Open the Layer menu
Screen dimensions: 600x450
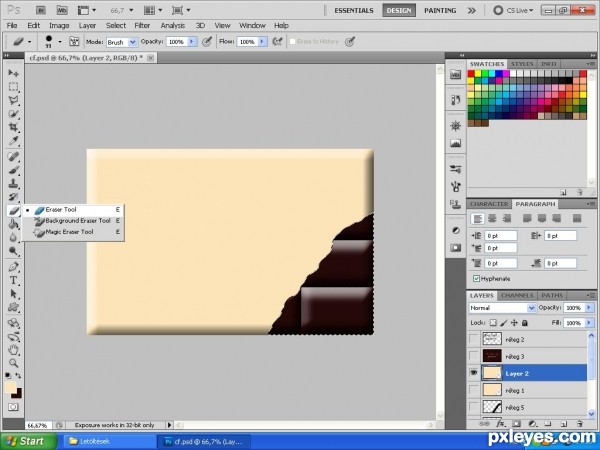pyautogui.click(x=87, y=26)
